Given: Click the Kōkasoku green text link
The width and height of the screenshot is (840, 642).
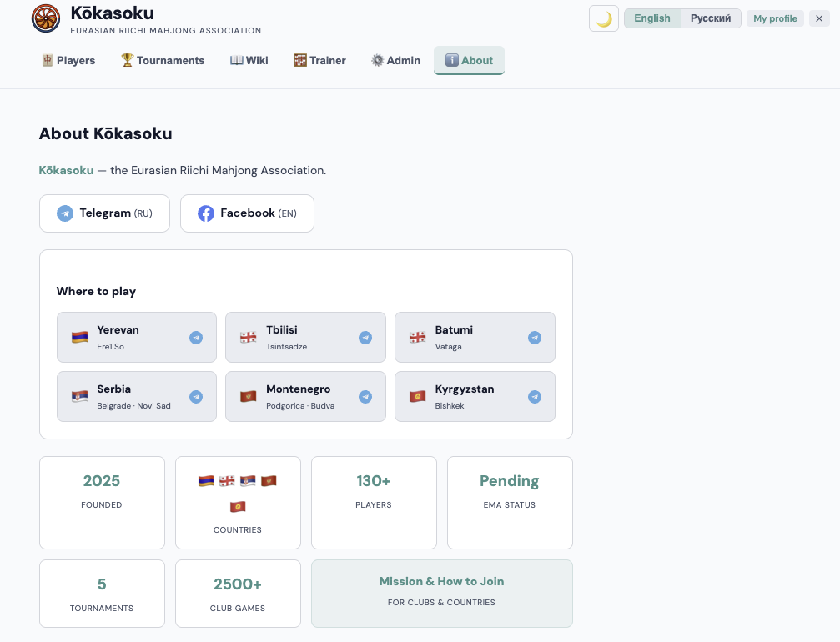Looking at the screenshot, I should 66,170.
